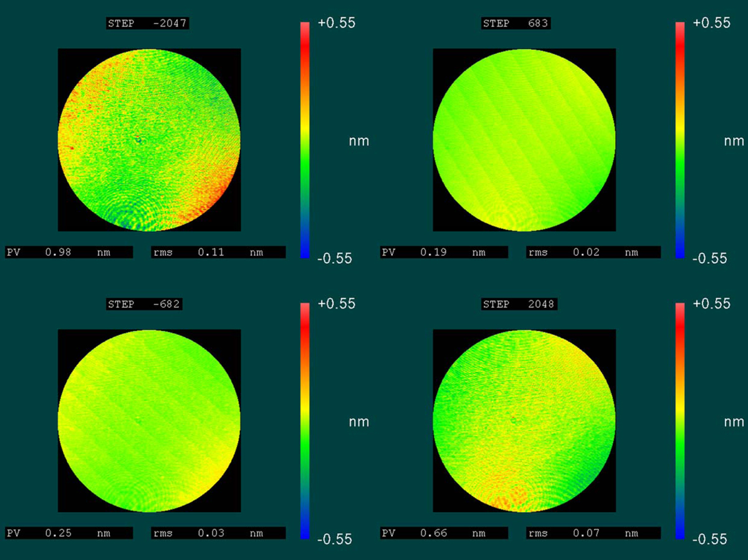Click the PV 0.19 nm readout
748x560 pixels.
tap(444, 253)
